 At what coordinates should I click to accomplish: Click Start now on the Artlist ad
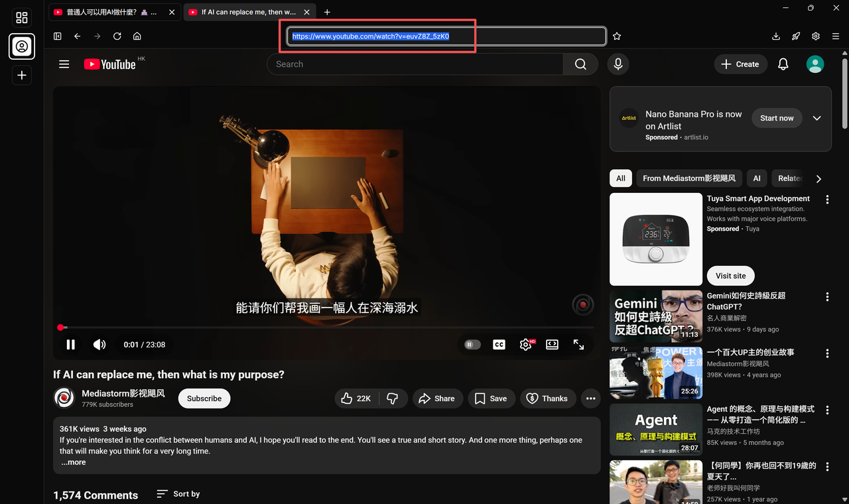(x=777, y=118)
